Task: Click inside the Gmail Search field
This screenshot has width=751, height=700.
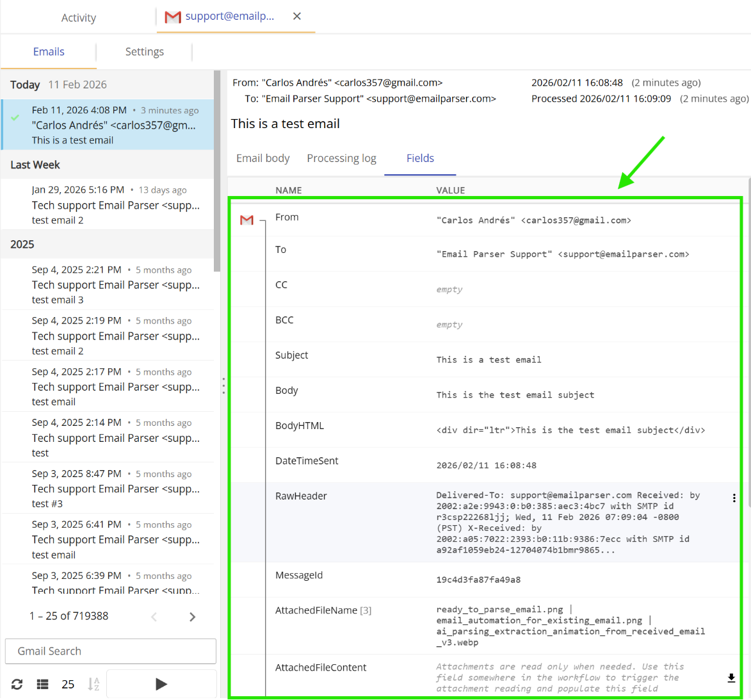Action: click(x=110, y=651)
